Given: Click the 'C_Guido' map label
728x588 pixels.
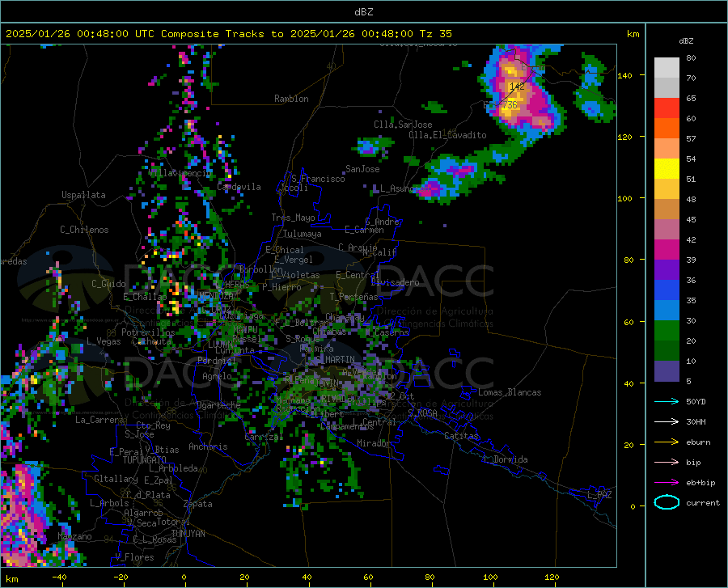Looking at the screenshot, I should click(108, 284).
